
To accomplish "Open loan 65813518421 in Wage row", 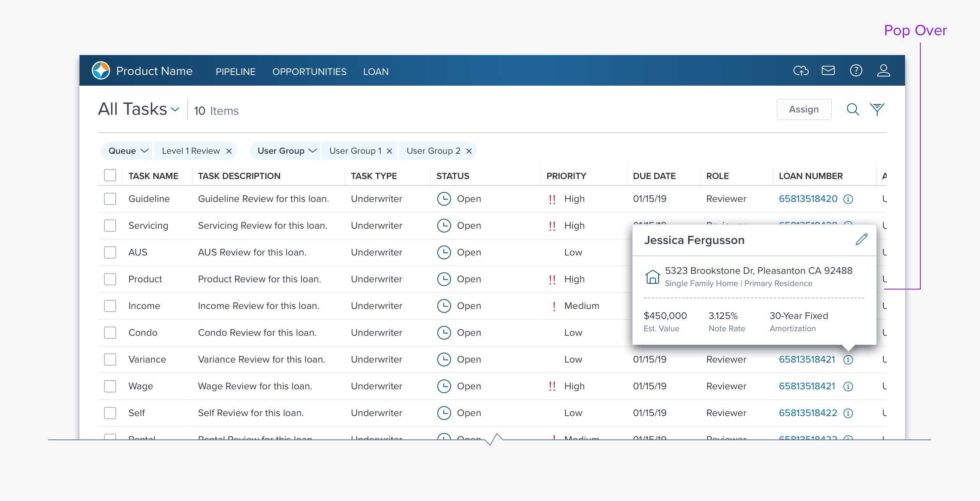I will pos(807,386).
